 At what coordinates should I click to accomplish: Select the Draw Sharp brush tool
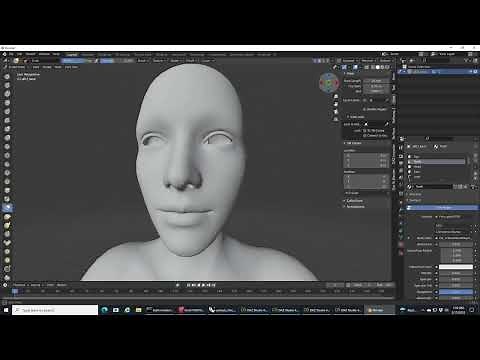7,85
